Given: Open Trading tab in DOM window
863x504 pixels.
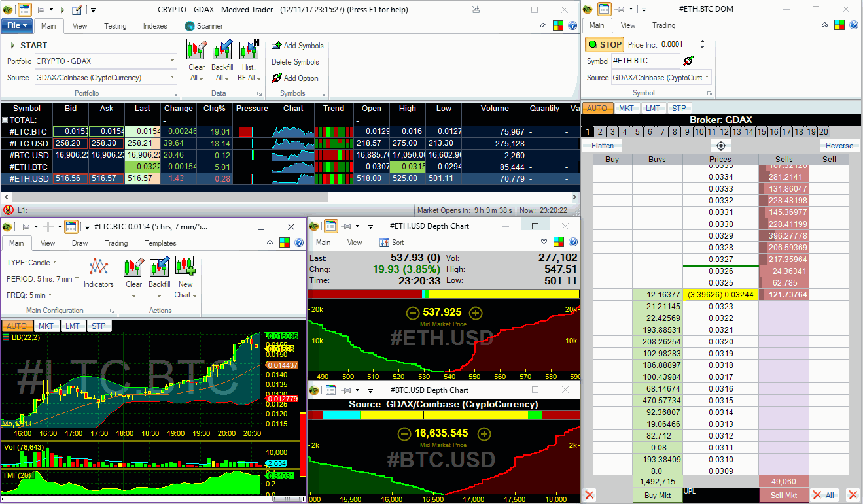Looking at the screenshot, I should (x=663, y=25).
